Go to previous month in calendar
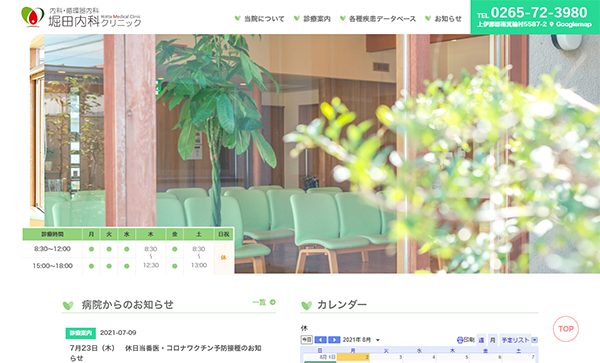The width and height of the screenshot is (600, 363). (x=320, y=340)
